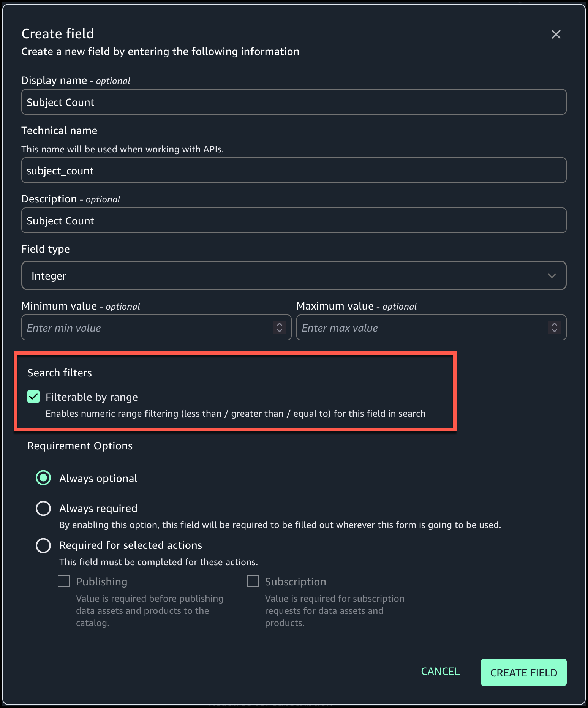Click the Technical name input field
This screenshot has width=588, height=708.
click(x=294, y=171)
